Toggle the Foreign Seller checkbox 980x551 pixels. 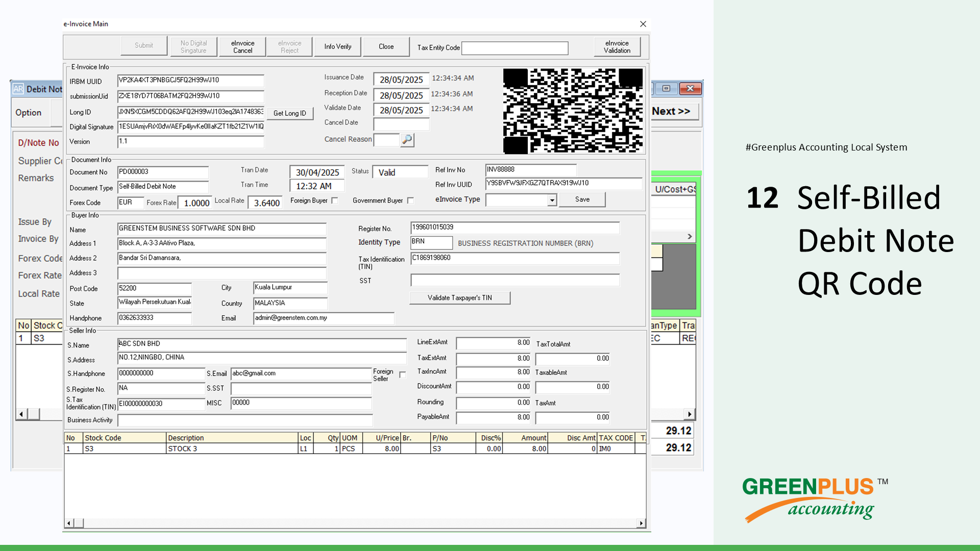click(x=403, y=375)
